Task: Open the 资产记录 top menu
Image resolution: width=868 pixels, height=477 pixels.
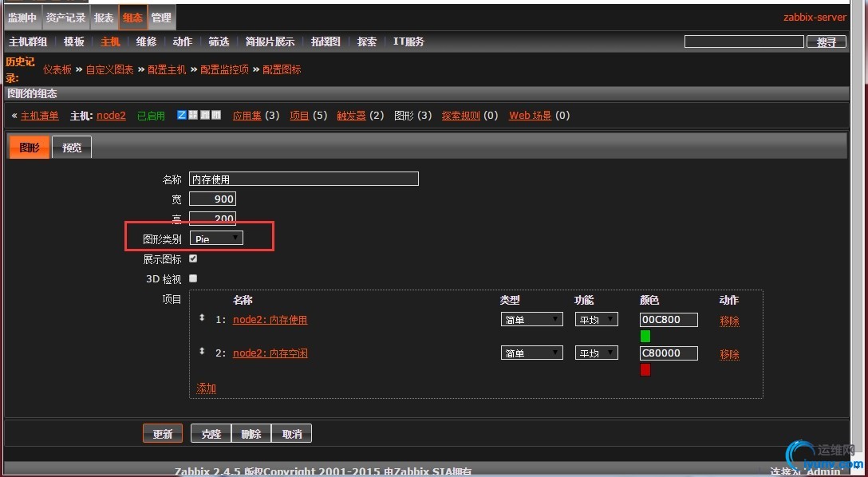Action: (x=65, y=18)
